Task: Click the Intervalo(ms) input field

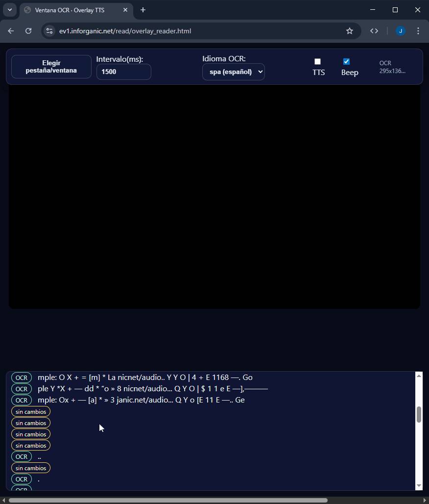Action: coord(123,72)
